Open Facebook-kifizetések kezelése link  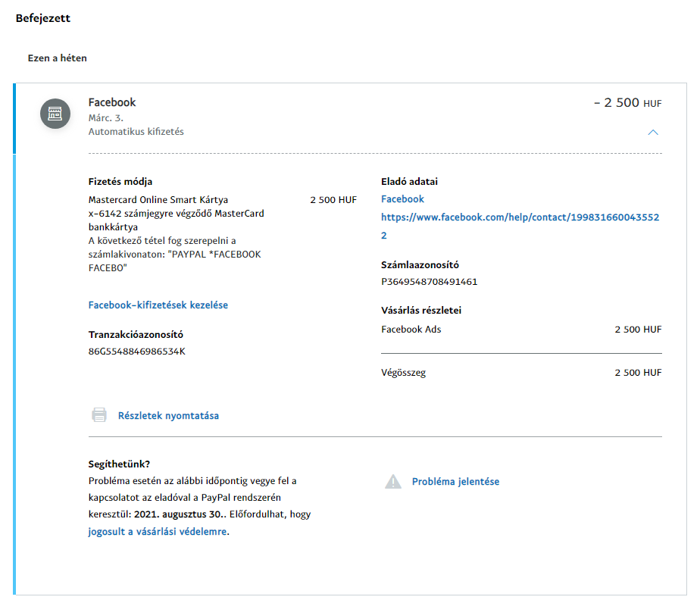point(158,305)
